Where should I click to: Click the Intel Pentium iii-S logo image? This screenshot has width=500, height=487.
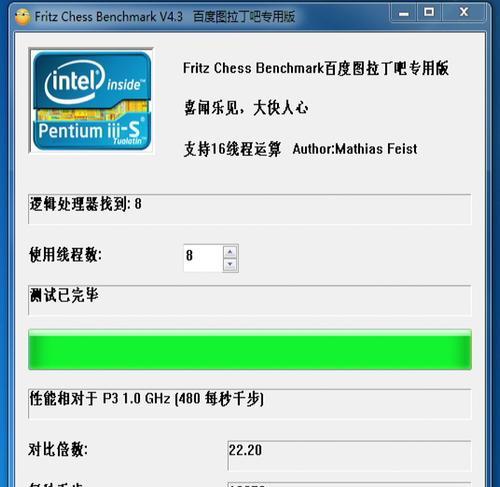coord(91,101)
